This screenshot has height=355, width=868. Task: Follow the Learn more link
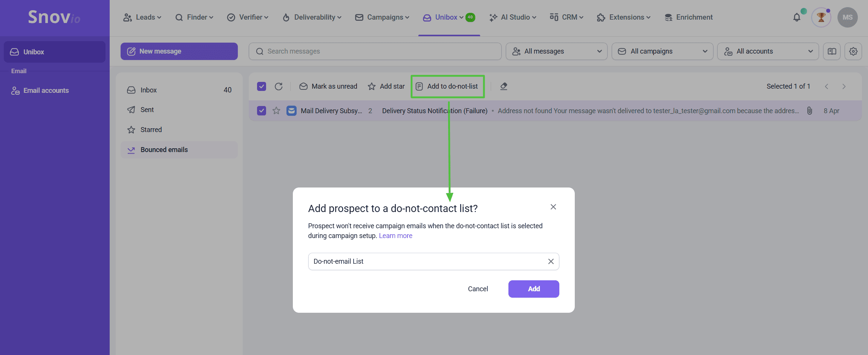395,236
